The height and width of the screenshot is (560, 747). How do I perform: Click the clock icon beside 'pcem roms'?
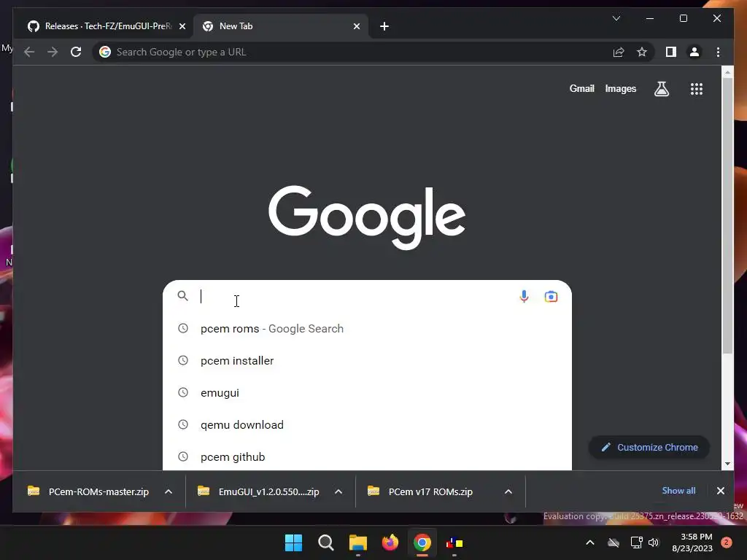tap(183, 328)
